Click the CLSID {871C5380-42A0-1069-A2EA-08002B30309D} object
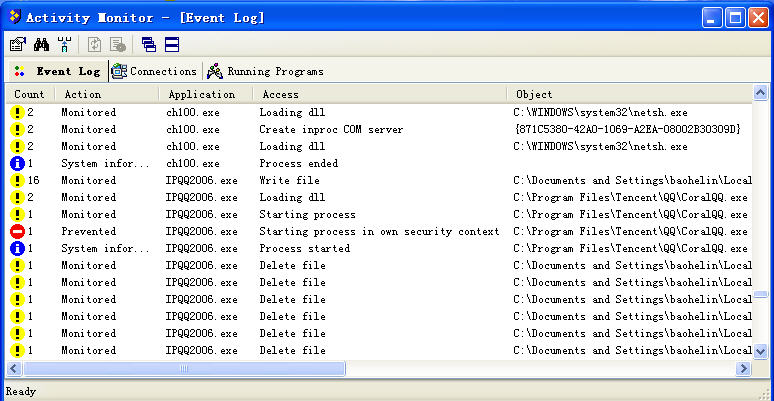Viewport: 774px width, 401px height. (627, 129)
